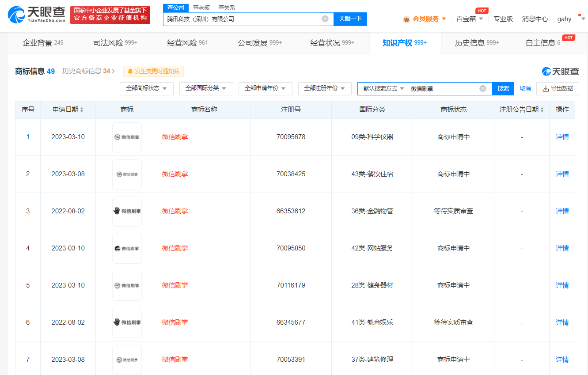Click 详情 for registration 66345677

(x=562, y=322)
